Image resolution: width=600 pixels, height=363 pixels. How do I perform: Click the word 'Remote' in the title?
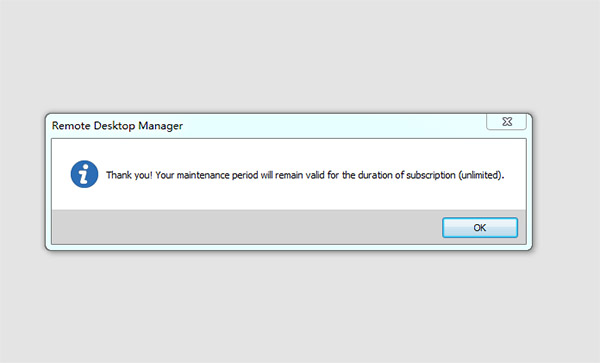click(x=71, y=125)
